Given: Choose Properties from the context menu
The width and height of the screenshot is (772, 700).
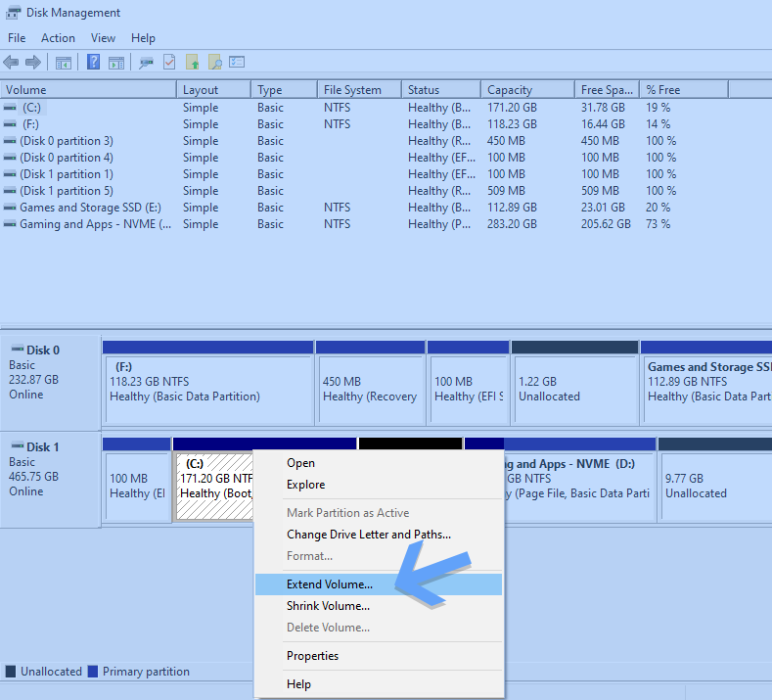Looking at the screenshot, I should tap(378, 656).
